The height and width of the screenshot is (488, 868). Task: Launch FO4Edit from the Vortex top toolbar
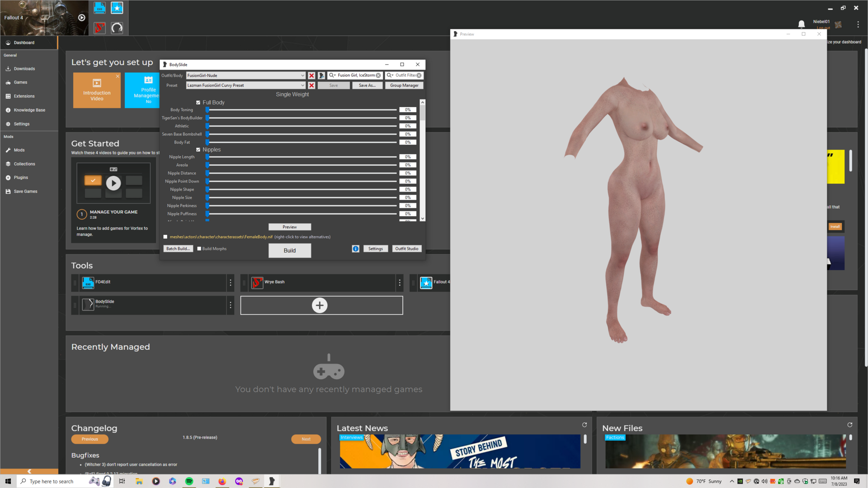click(x=100, y=8)
